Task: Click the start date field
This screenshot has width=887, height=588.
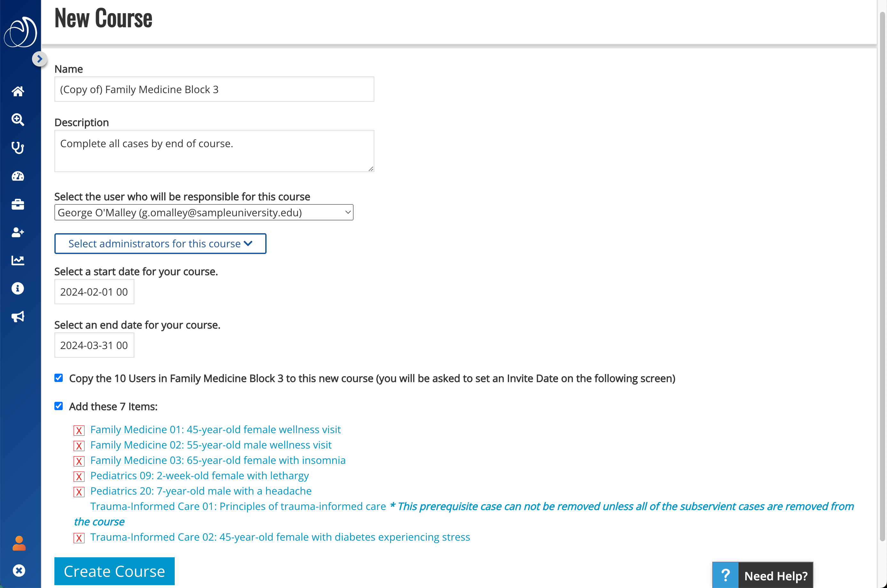Action: tap(94, 292)
